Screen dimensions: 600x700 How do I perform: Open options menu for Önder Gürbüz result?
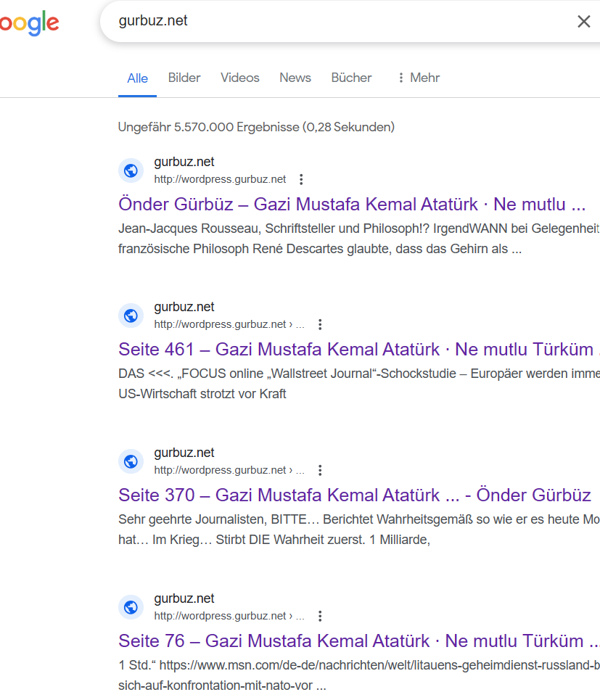click(x=301, y=179)
